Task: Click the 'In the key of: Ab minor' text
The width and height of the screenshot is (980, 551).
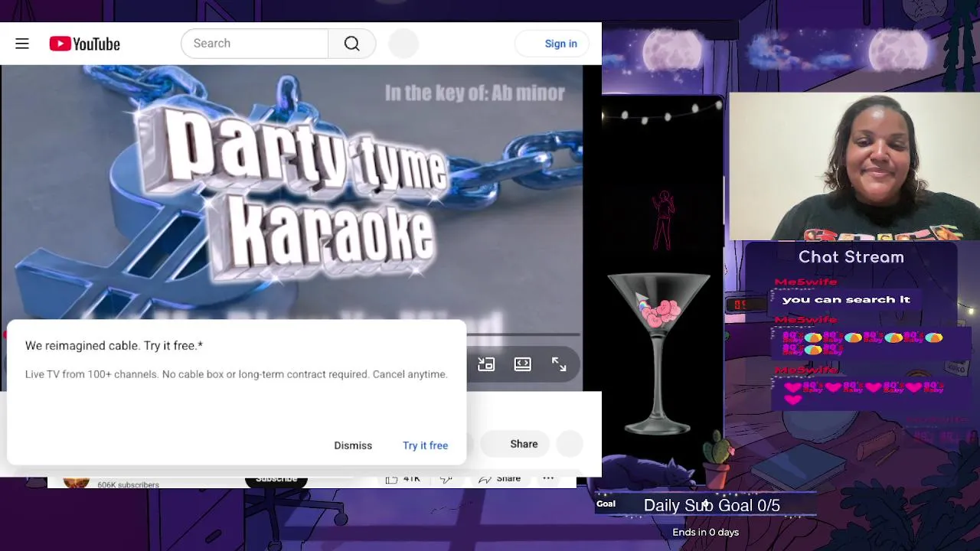Action: point(475,93)
